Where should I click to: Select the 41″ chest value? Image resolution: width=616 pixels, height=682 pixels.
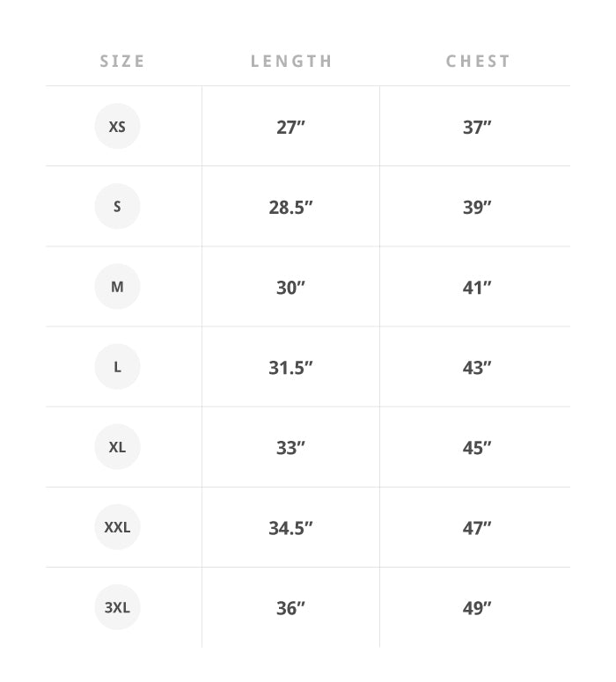477,288
